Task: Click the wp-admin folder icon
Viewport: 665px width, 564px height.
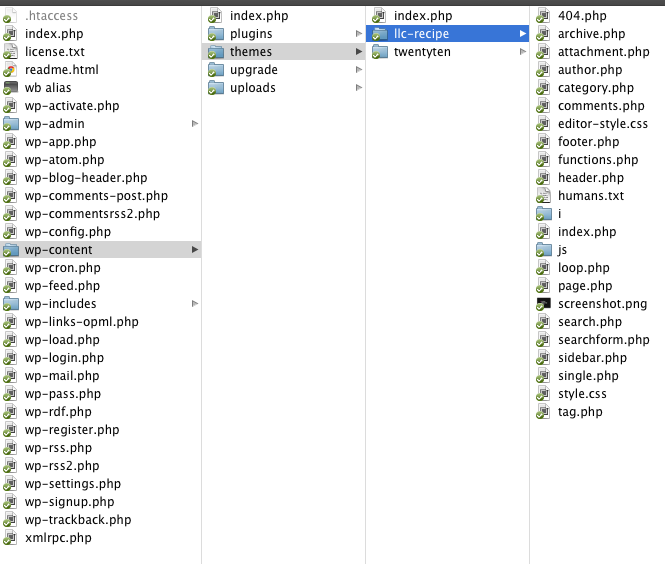Action: coord(10,124)
